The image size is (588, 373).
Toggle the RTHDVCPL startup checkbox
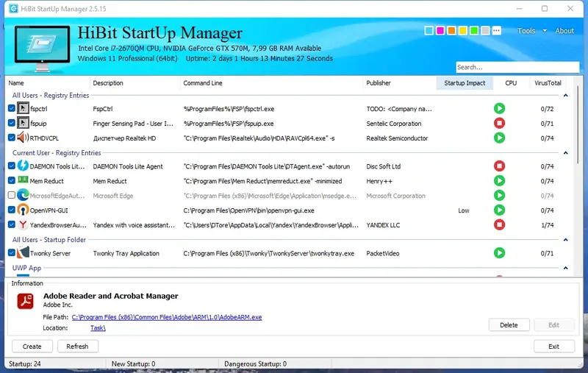12,138
